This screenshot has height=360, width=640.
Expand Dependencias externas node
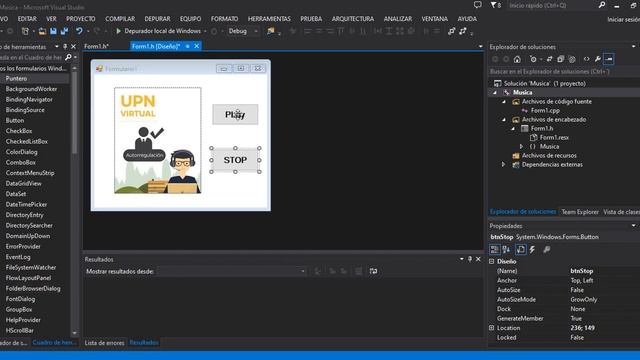504,164
